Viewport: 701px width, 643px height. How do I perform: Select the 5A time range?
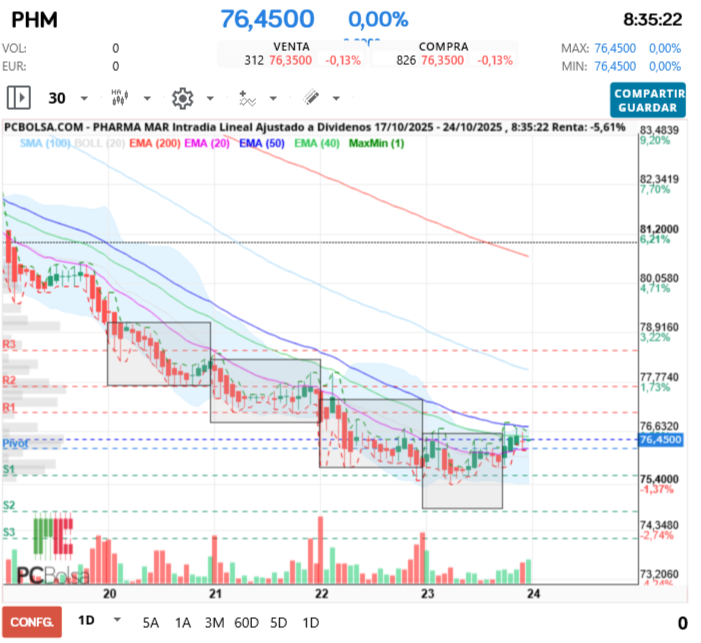pos(151,623)
